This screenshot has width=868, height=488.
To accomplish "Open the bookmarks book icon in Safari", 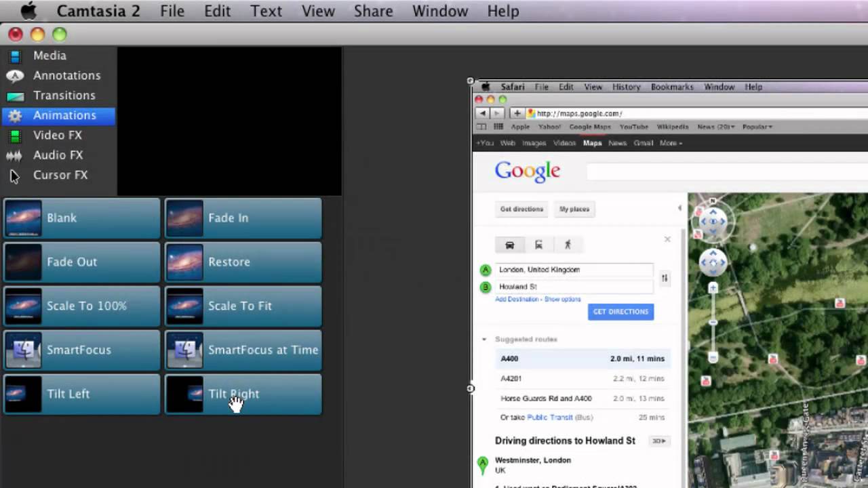I will tap(481, 127).
